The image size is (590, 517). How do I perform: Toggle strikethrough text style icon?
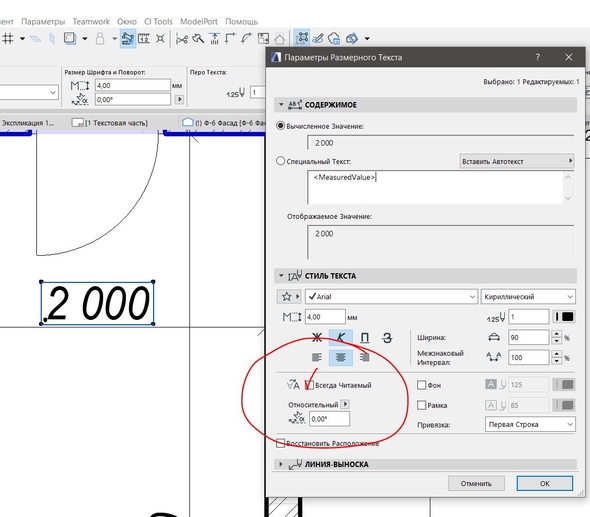click(x=387, y=337)
